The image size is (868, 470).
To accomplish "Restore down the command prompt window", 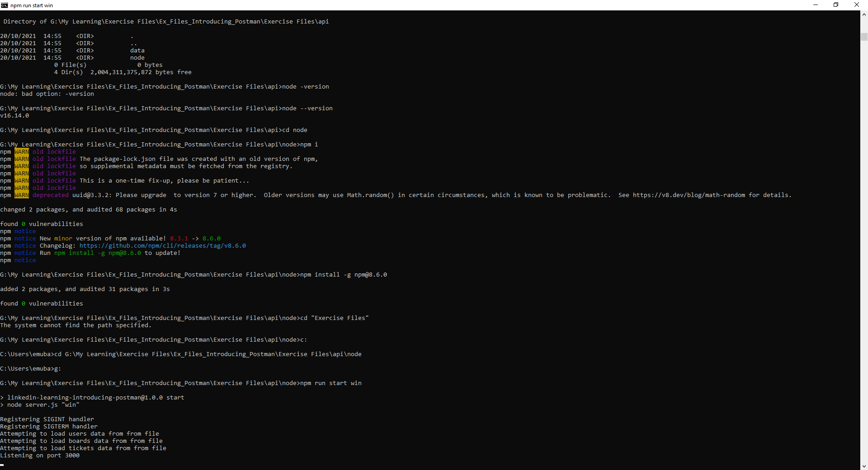I will (x=836, y=5).
